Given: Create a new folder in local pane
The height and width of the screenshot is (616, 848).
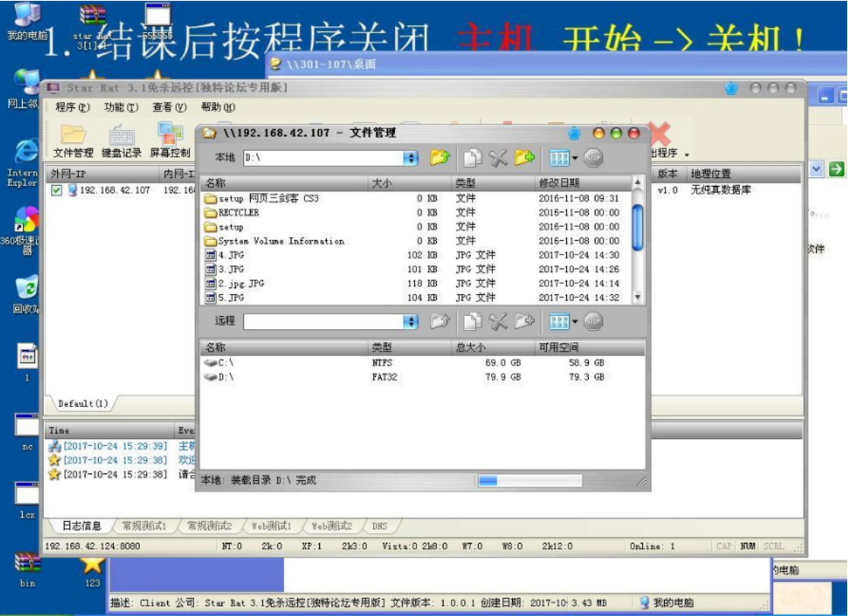Looking at the screenshot, I should coord(524,157).
